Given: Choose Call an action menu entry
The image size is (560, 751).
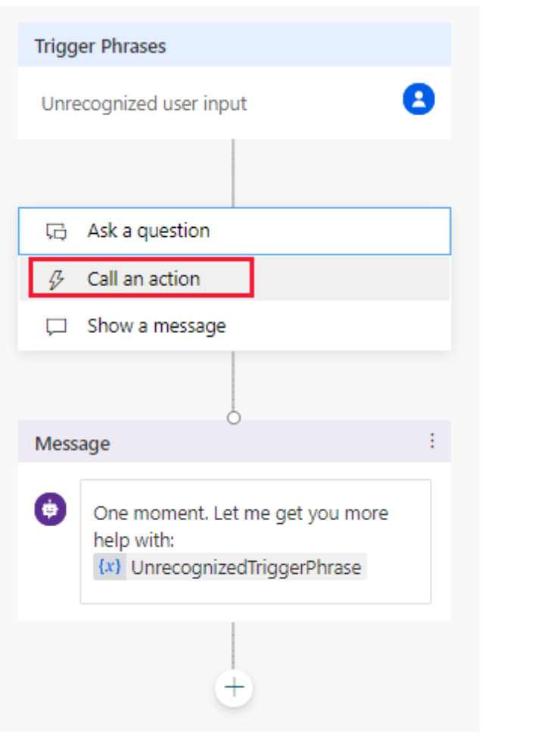Looking at the screenshot, I should (x=143, y=279).
